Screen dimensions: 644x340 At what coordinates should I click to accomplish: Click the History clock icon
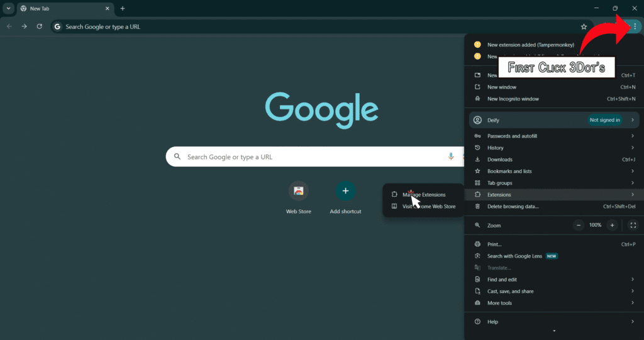click(x=477, y=148)
